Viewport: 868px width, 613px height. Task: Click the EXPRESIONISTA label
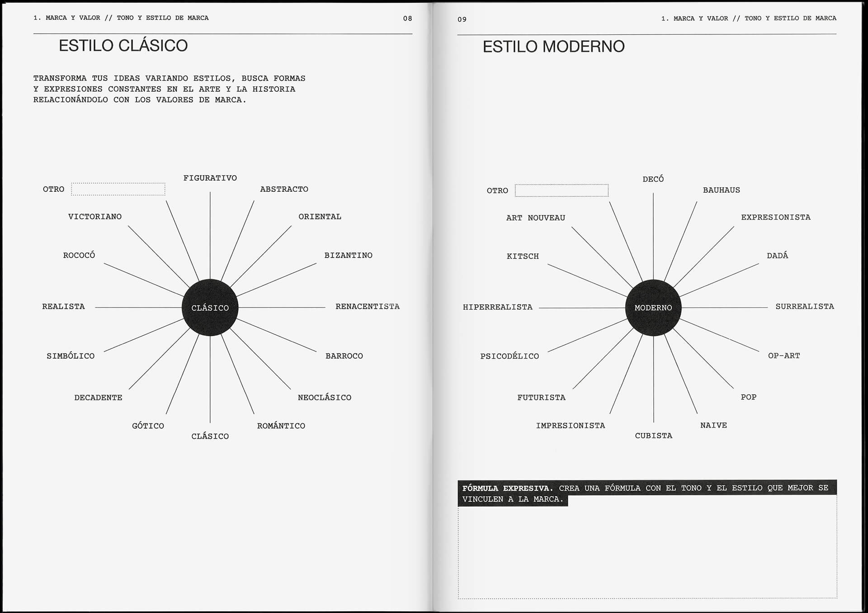[x=776, y=218]
